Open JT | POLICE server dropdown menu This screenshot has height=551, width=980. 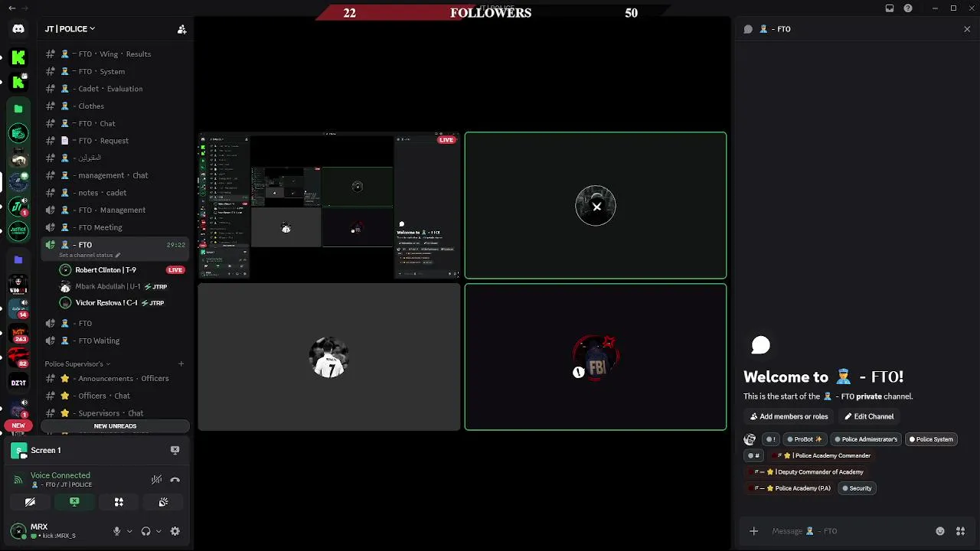(70, 29)
